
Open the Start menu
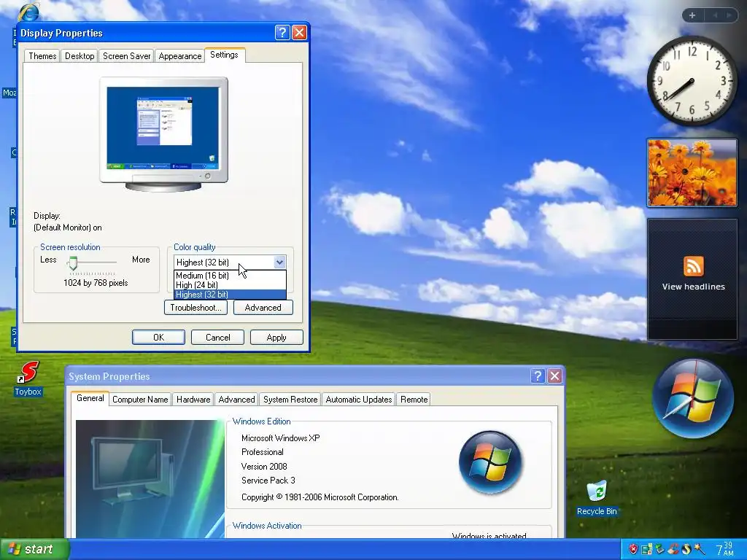[x=35, y=549]
